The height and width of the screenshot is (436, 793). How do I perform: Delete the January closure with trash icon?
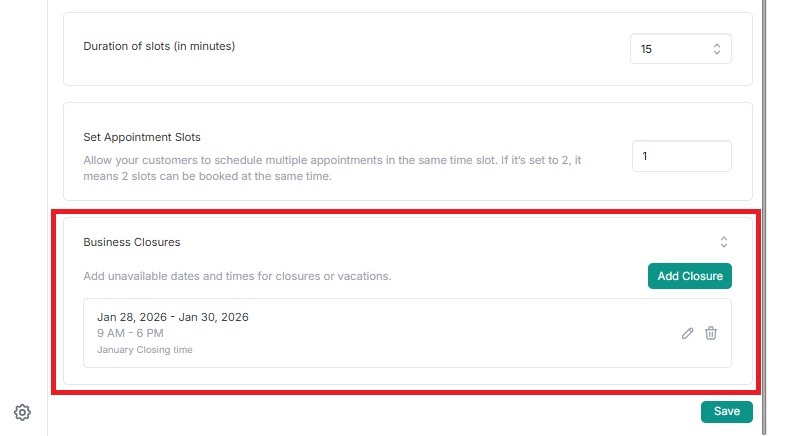711,333
